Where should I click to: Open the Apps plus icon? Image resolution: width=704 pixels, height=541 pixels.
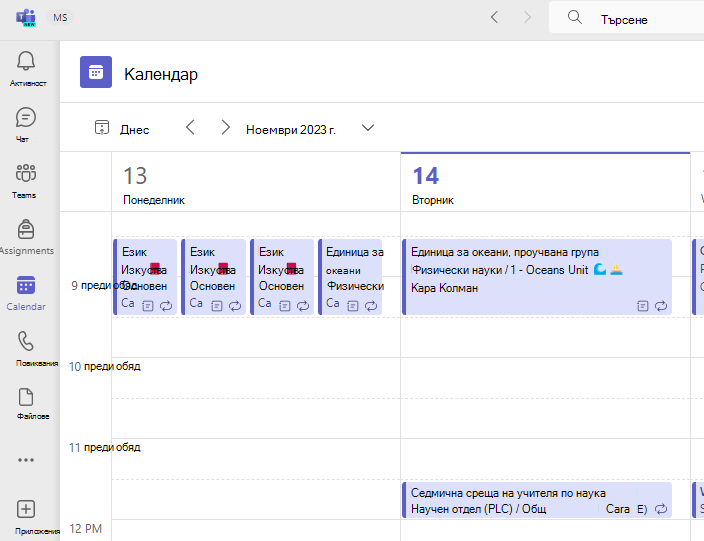point(26,509)
